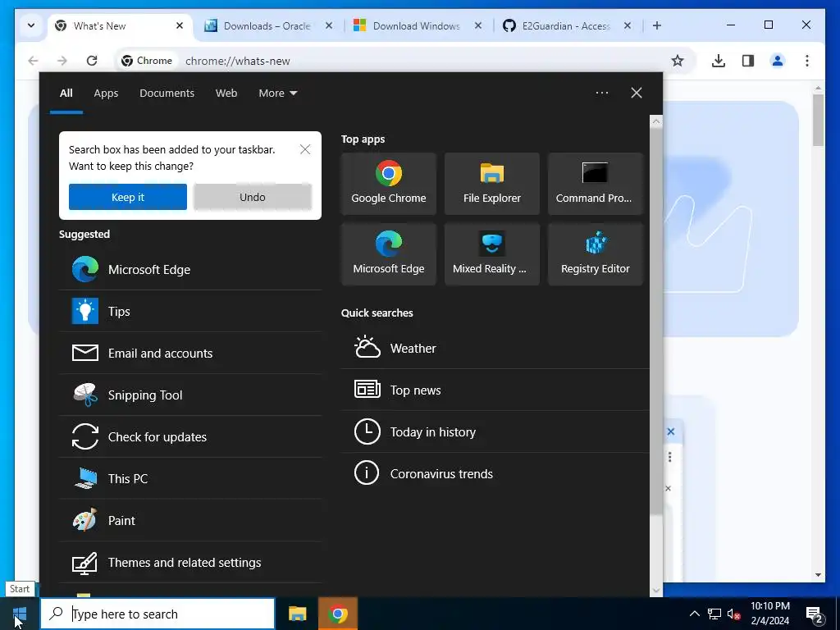Click muted volume icon in tray
Viewport: 840px width, 630px height.
(734, 614)
